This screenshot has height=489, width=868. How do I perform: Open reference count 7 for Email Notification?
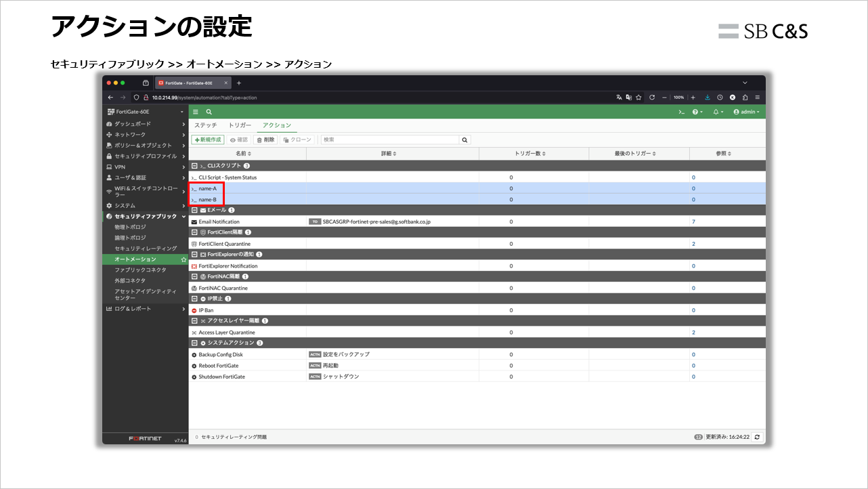693,221
